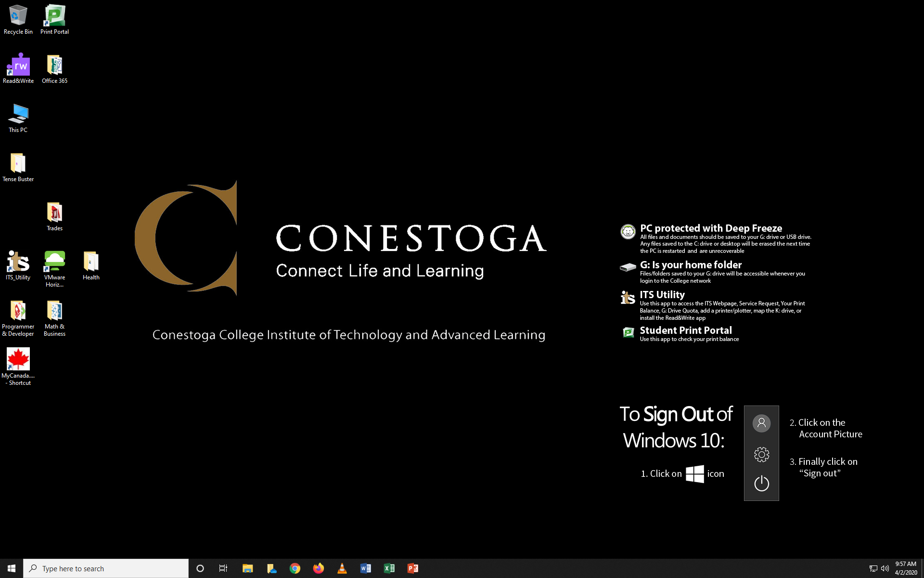Viewport: 924px width, 578px height.
Task: Select the Trades folder on desktop
Action: click(x=54, y=216)
